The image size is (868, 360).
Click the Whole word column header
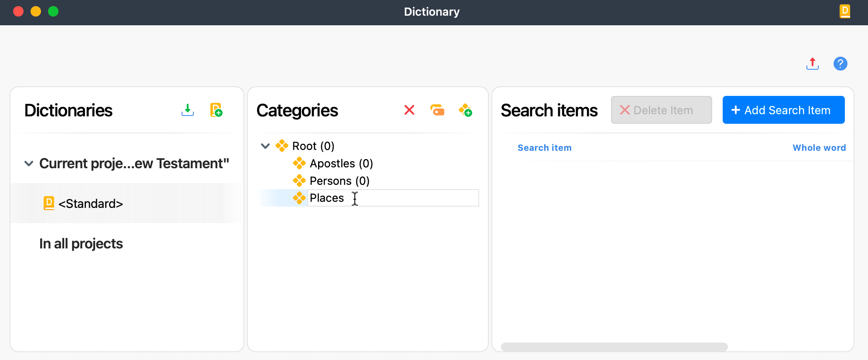click(x=819, y=148)
